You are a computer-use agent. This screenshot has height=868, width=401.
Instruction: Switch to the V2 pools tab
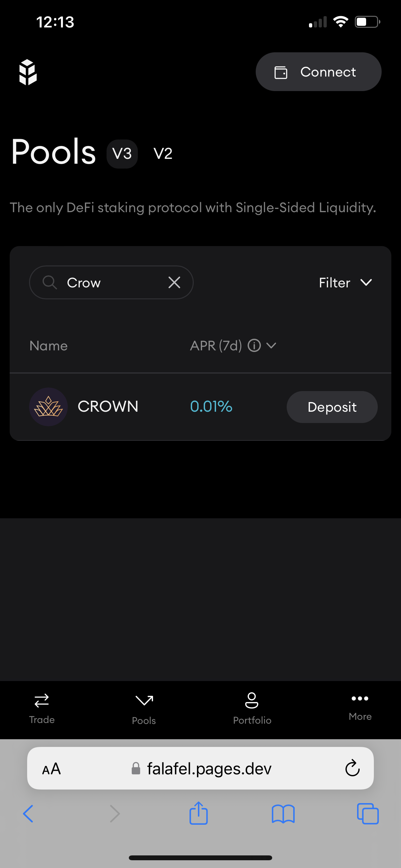click(163, 153)
